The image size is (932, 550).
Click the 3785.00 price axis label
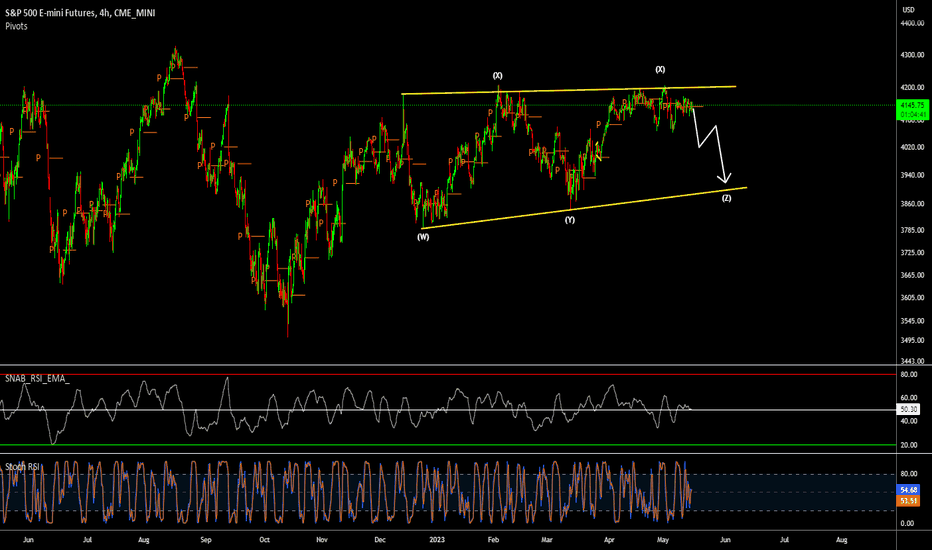912,230
